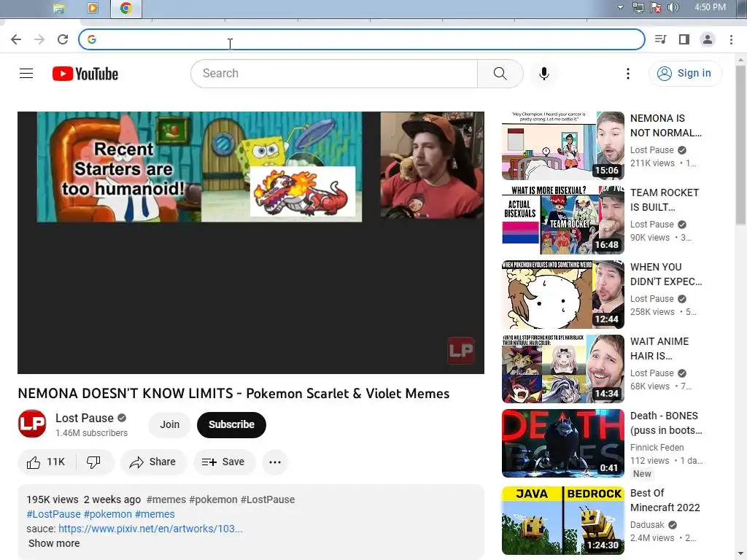The image size is (747, 560).
Task: Open the volume speaker tray icon
Action: tap(673, 7)
